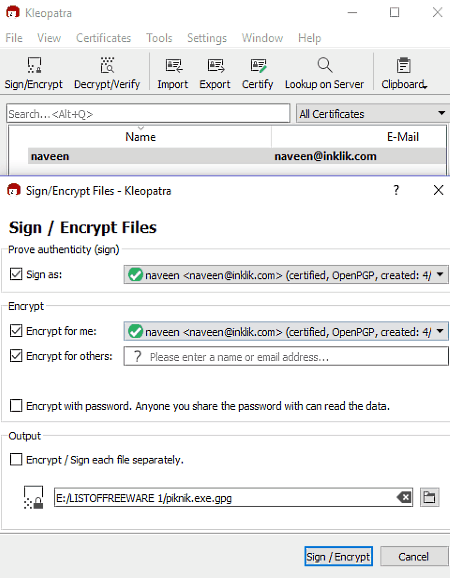Enable Encrypt with password option
Screen dimensions: 450x578
click(x=16, y=406)
